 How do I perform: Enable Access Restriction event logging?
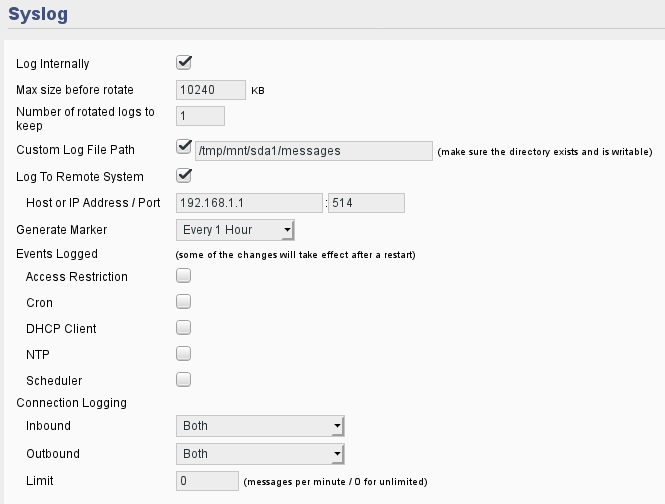pos(184,276)
